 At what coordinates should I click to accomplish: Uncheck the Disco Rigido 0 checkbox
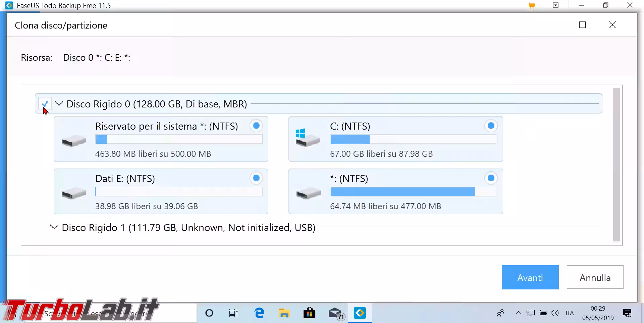click(x=45, y=104)
